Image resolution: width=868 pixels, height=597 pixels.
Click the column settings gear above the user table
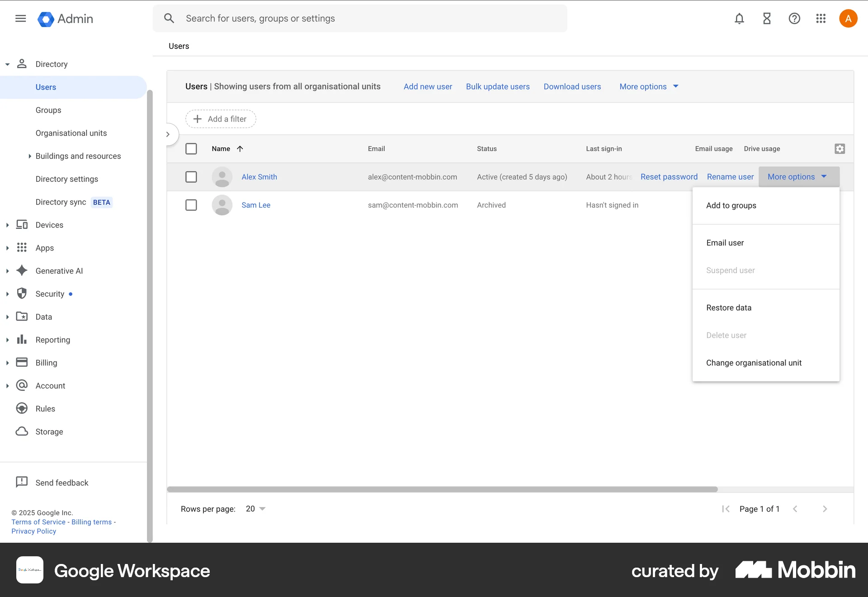point(840,149)
